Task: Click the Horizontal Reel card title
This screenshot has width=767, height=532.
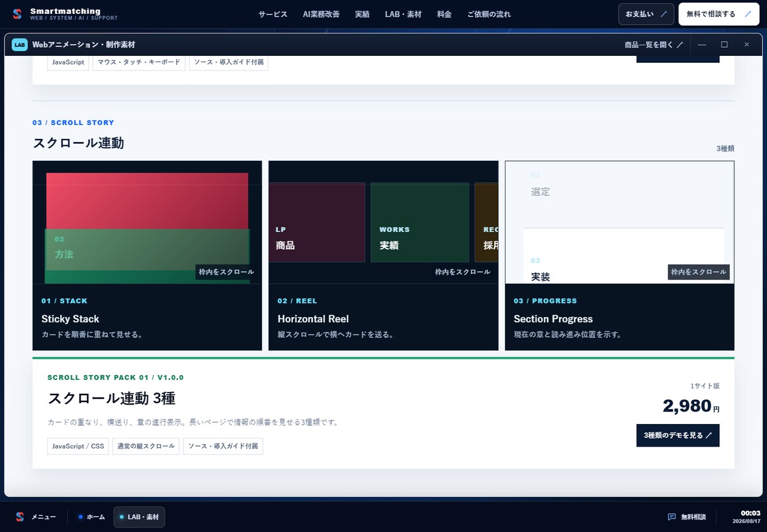Action: click(x=313, y=319)
